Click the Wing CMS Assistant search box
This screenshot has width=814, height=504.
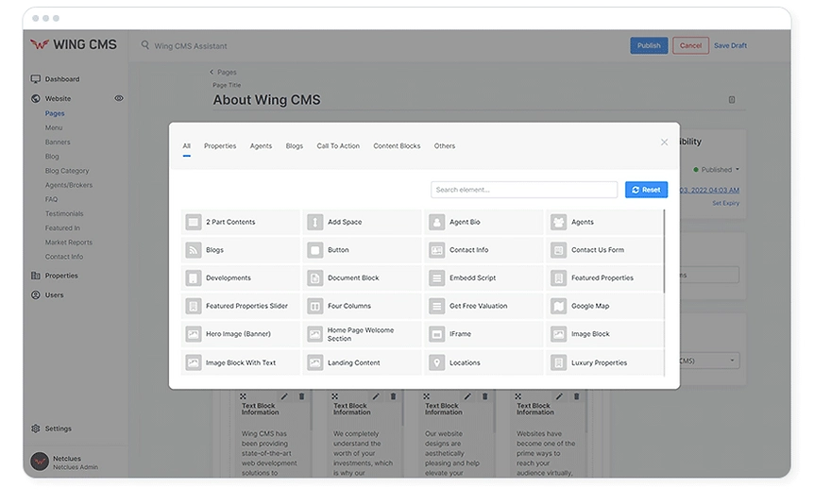(x=191, y=45)
